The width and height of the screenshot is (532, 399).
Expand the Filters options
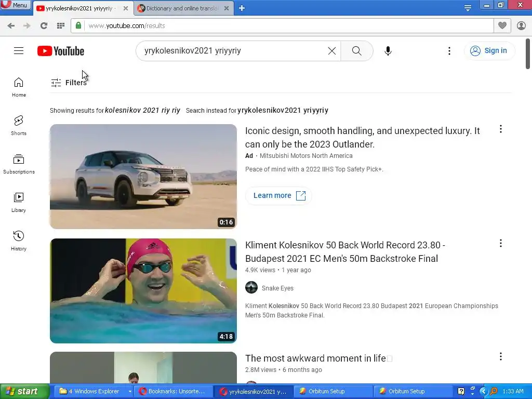[x=69, y=83]
